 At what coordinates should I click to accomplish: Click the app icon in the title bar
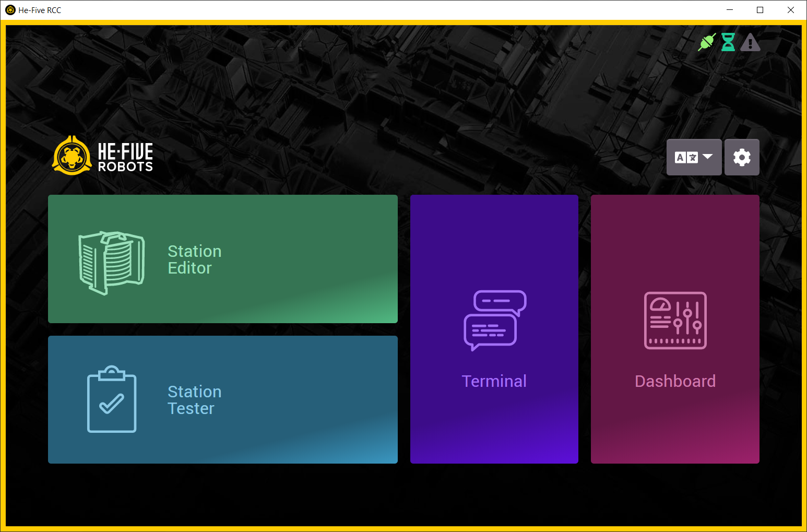tap(10, 10)
